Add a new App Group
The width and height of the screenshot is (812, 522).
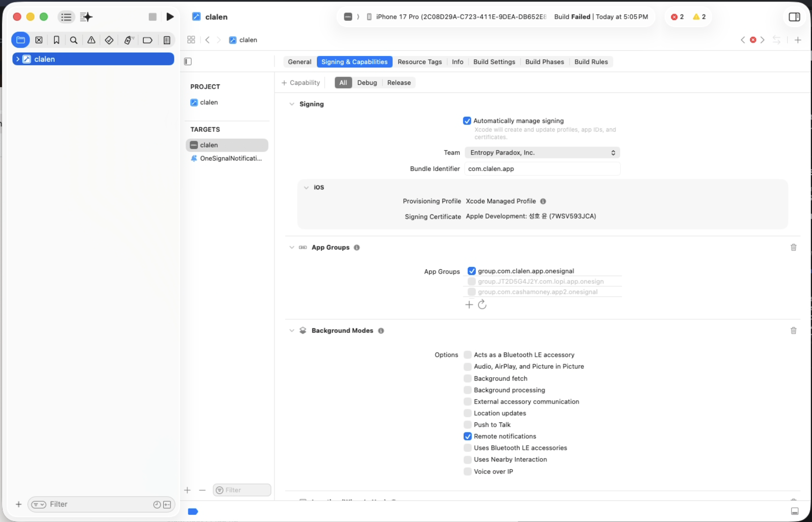[469, 304]
